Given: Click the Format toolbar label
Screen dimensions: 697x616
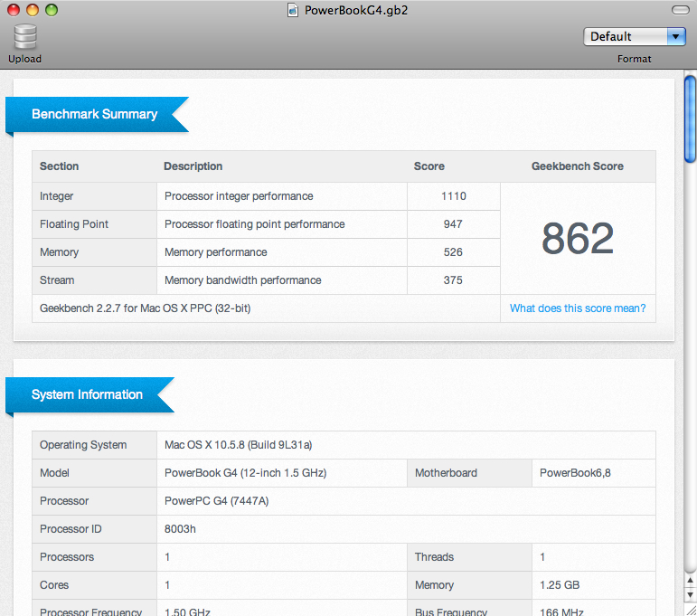Looking at the screenshot, I should 634,59.
